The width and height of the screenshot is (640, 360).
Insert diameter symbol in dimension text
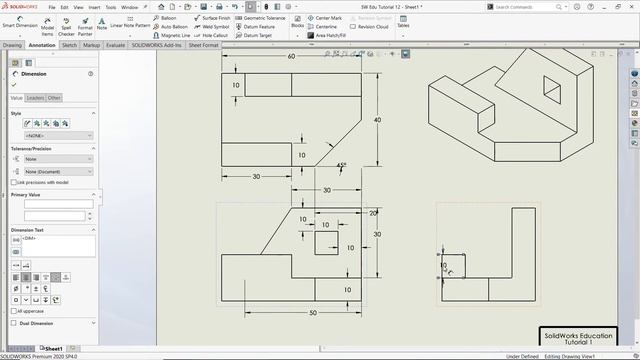[16, 289]
